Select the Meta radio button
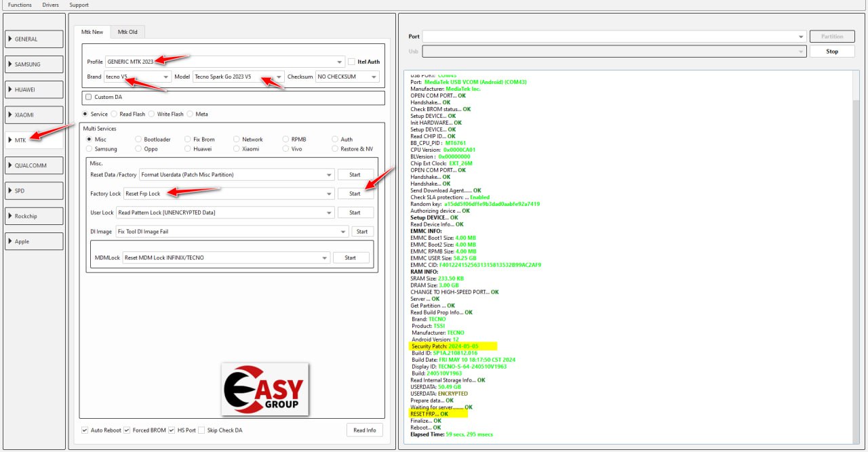Viewport: 868px width, 452px height. [191, 114]
